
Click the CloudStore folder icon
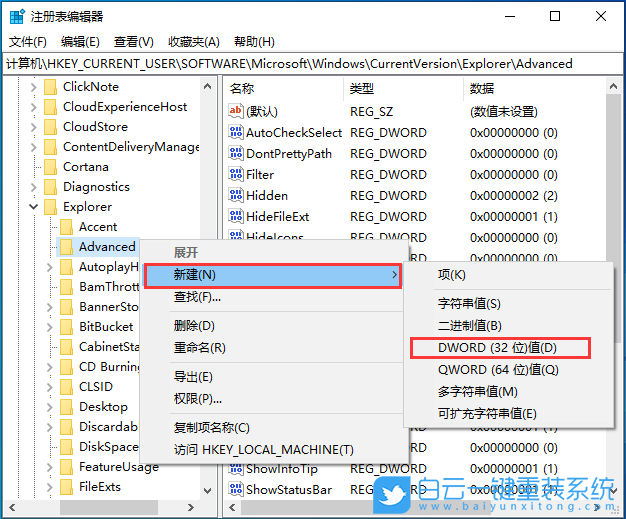[x=50, y=127]
